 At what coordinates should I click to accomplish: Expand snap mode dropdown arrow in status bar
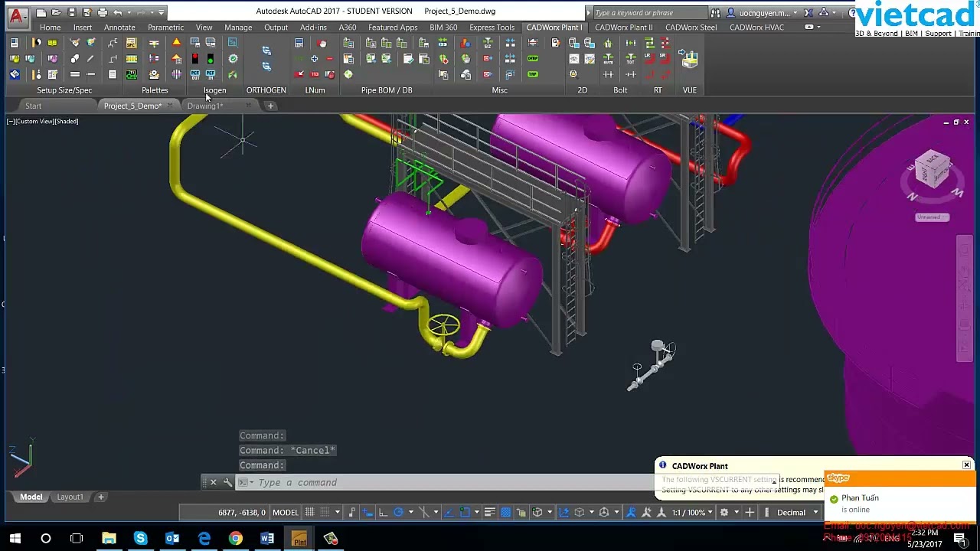[338, 512]
